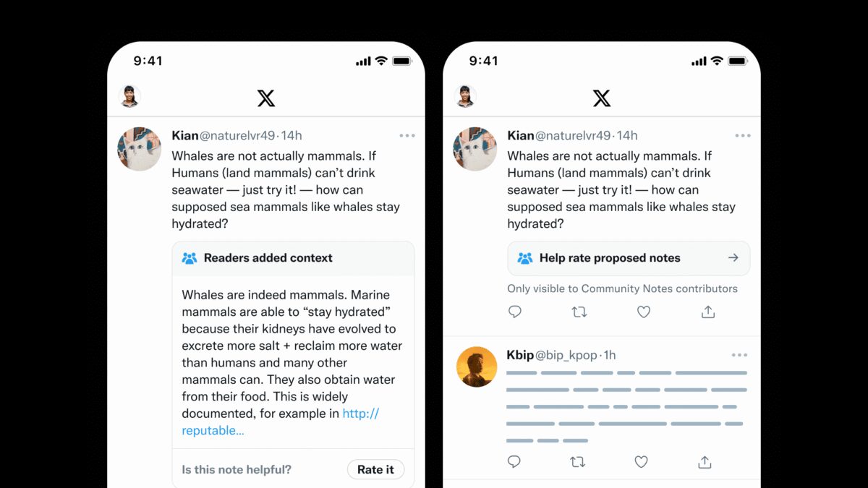
Task: Repost Kian's whale post in right phone
Action: 579,312
